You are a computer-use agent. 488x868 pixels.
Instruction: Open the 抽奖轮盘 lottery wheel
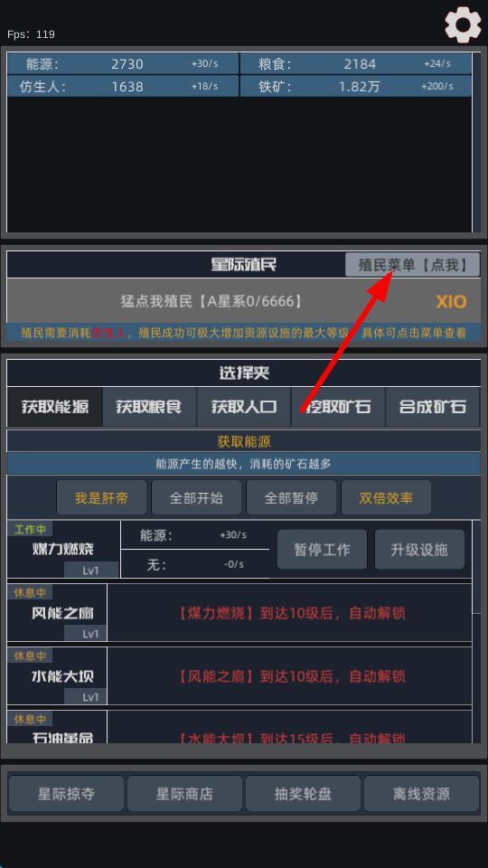tap(303, 794)
